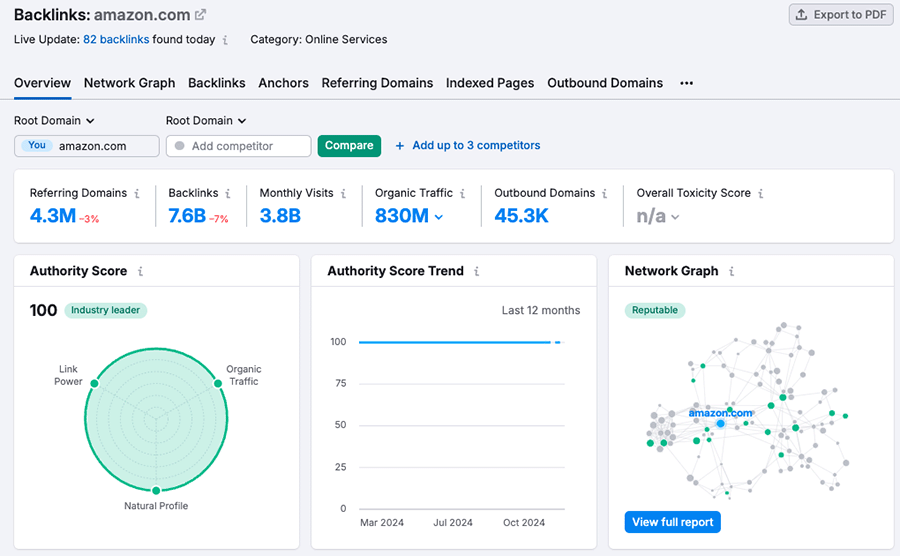Click the 3.8B monthly visits value
The image size is (900, 556).
point(280,216)
